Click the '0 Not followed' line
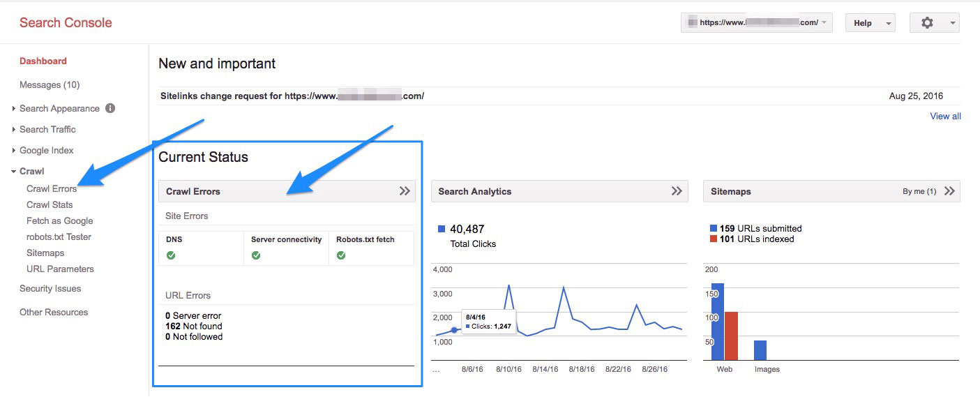This screenshot has height=420, width=980. click(195, 337)
